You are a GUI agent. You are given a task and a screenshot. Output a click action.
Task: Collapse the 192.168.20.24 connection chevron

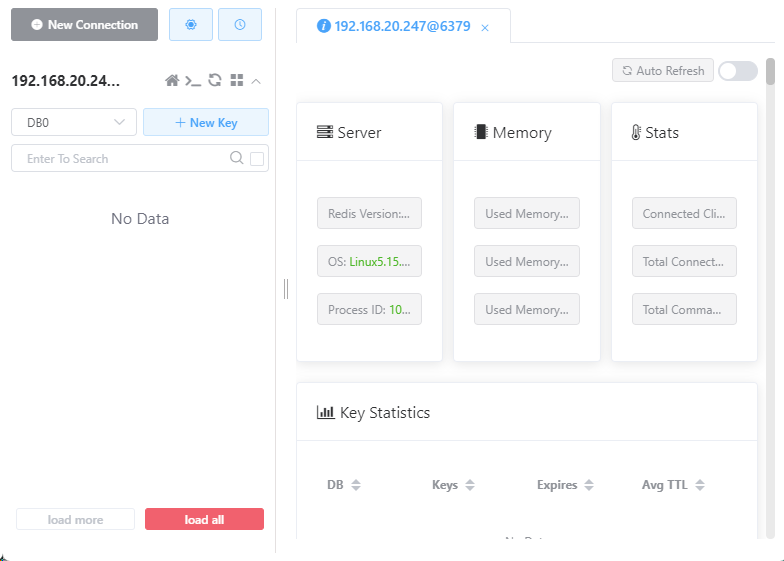[x=256, y=81]
